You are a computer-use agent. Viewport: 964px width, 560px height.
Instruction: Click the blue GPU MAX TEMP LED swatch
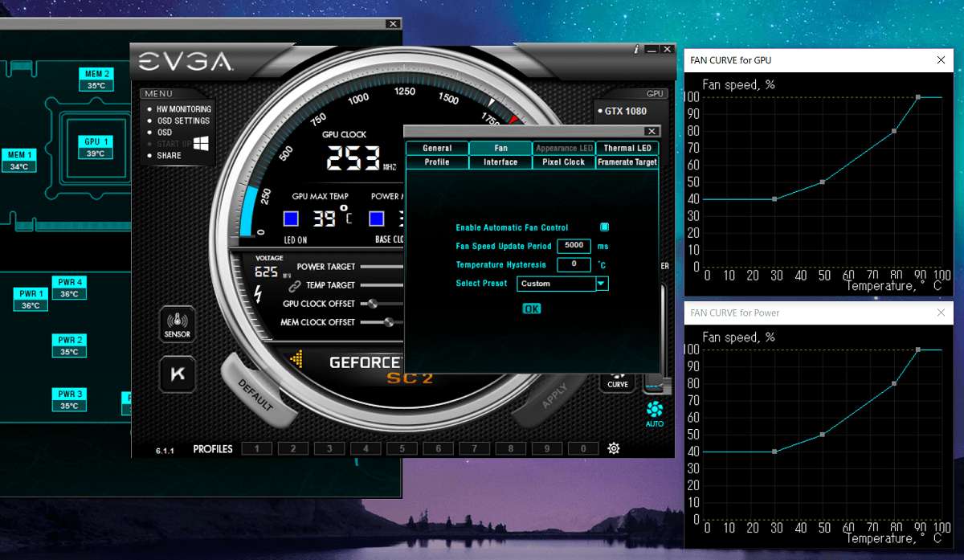click(x=292, y=219)
